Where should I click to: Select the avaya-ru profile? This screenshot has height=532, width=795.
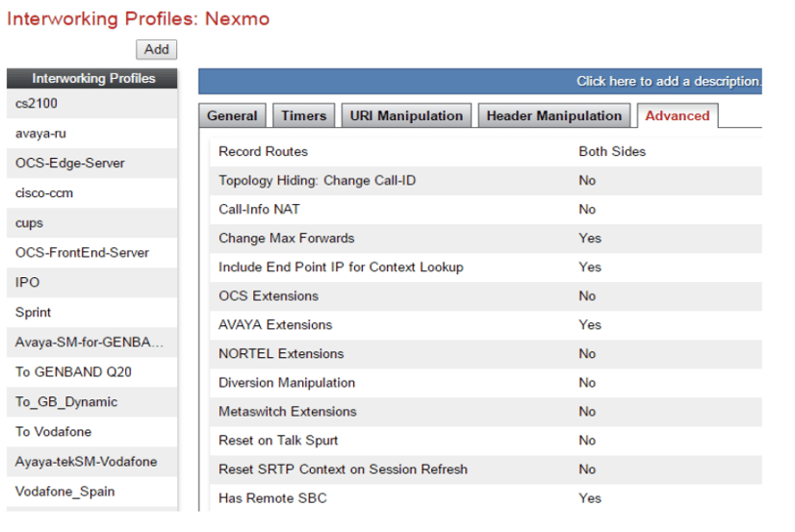(91, 134)
